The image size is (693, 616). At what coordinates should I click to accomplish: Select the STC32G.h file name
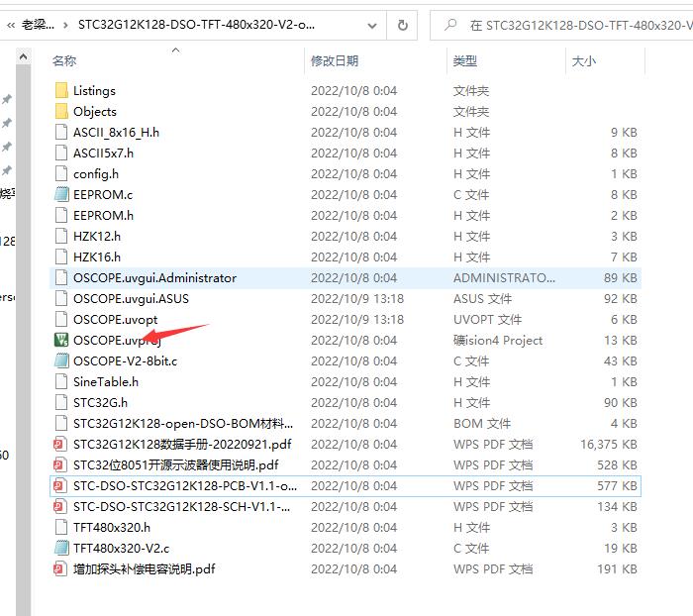100,402
